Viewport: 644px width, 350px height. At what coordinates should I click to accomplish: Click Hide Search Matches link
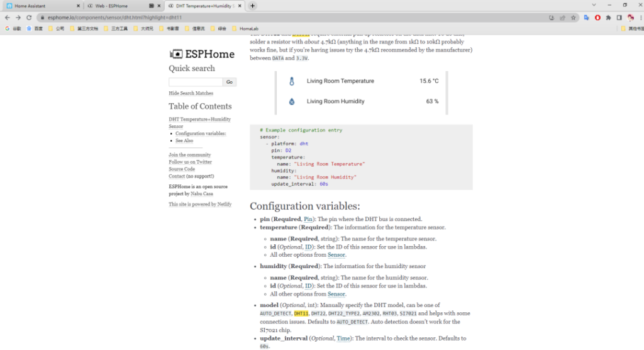tap(191, 93)
